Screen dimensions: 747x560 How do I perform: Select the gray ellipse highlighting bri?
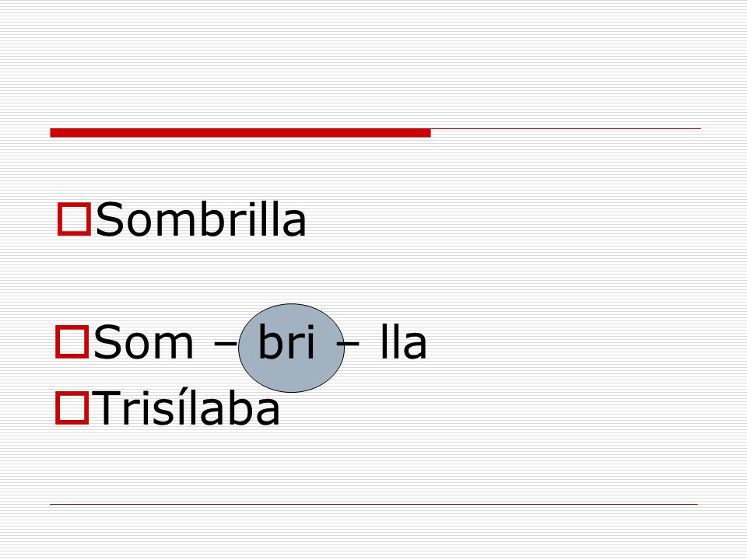pos(291,348)
